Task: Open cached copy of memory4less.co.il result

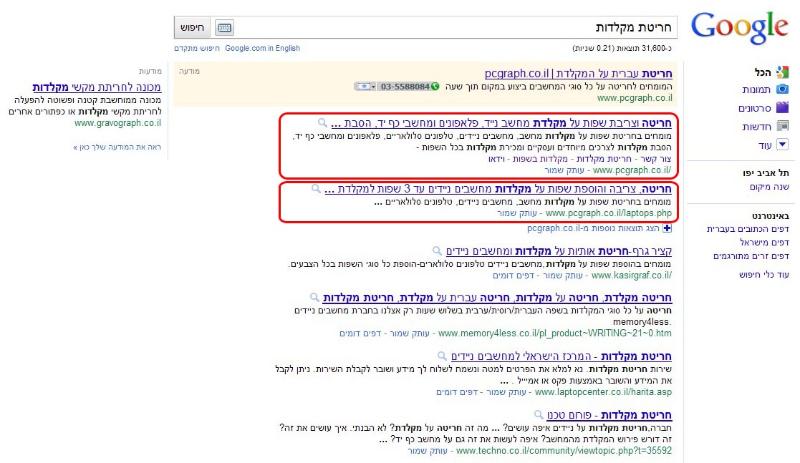Action: click(x=409, y=333)
